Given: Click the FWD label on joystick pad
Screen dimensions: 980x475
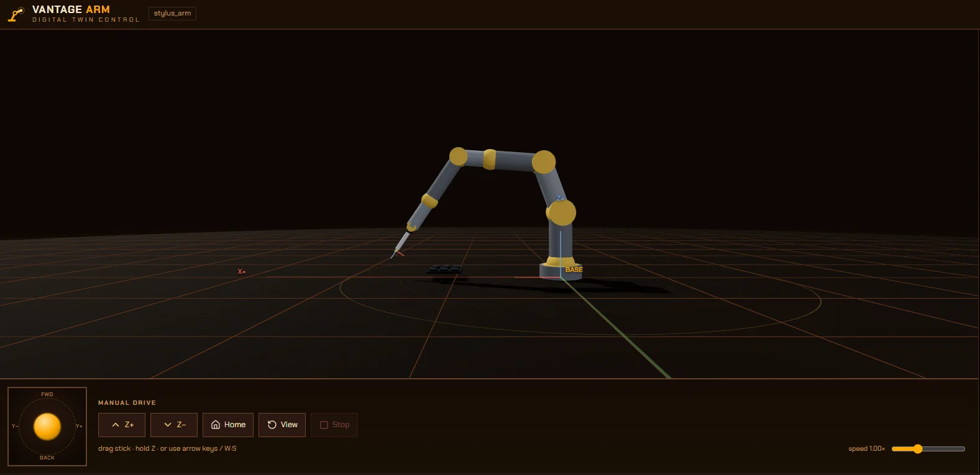Looking at the screenshot, I should [x=47, y=394].
